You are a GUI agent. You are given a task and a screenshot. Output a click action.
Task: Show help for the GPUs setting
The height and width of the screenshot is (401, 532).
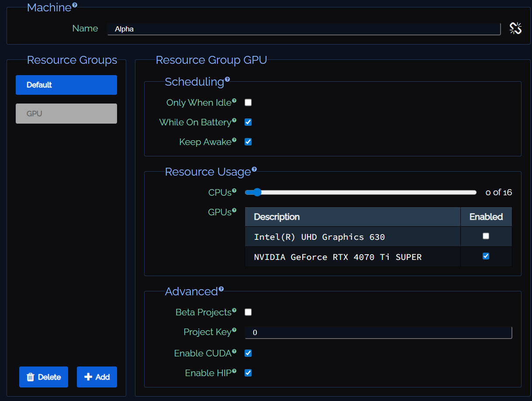point(234,210)
